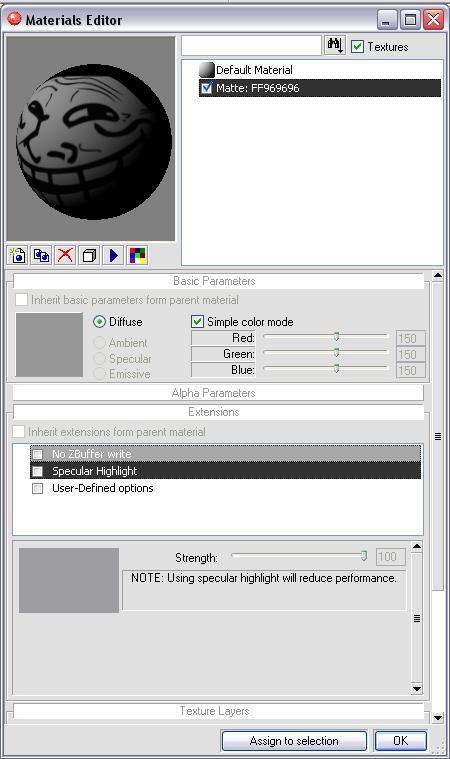Click the Assign to selection button

[294, 741]
